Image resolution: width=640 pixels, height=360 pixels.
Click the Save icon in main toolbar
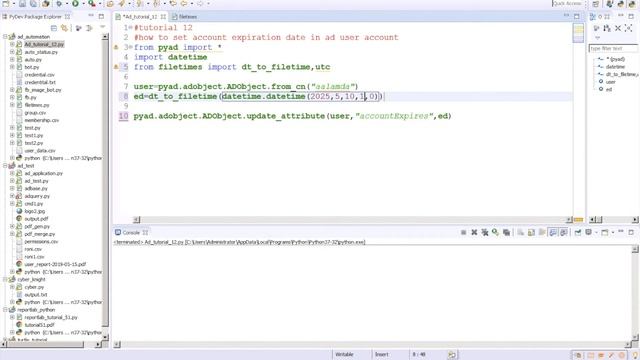click(22, 4)
